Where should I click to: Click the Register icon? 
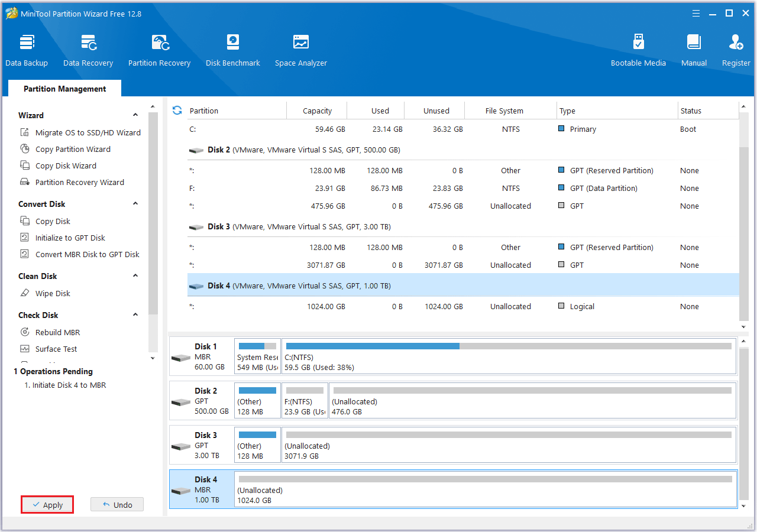(736, 43)
